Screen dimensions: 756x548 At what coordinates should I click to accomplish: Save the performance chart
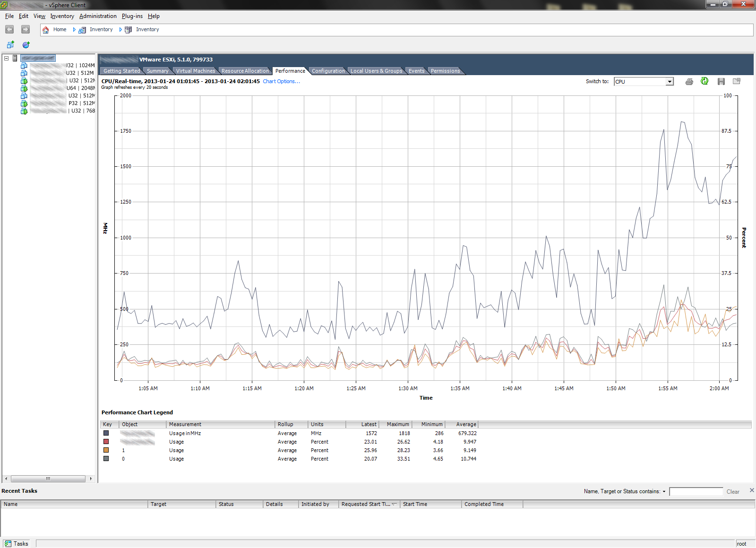click(721, 82)
